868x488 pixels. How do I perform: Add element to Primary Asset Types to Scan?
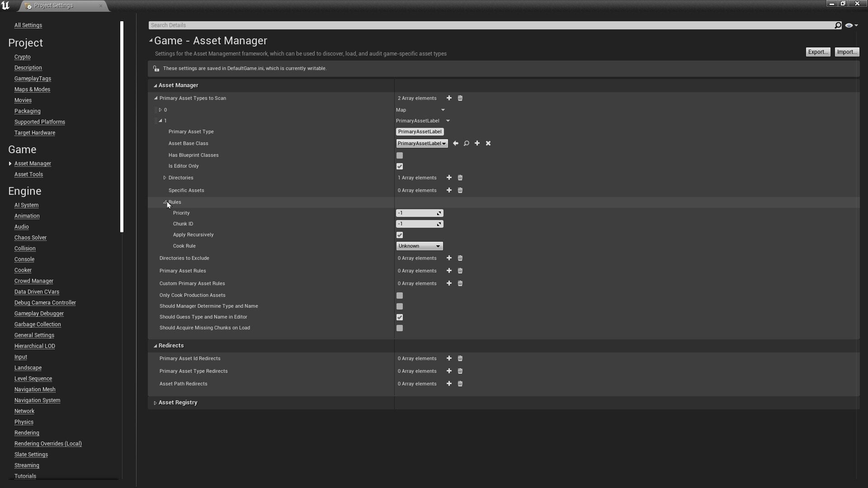[x=449, y=98]
